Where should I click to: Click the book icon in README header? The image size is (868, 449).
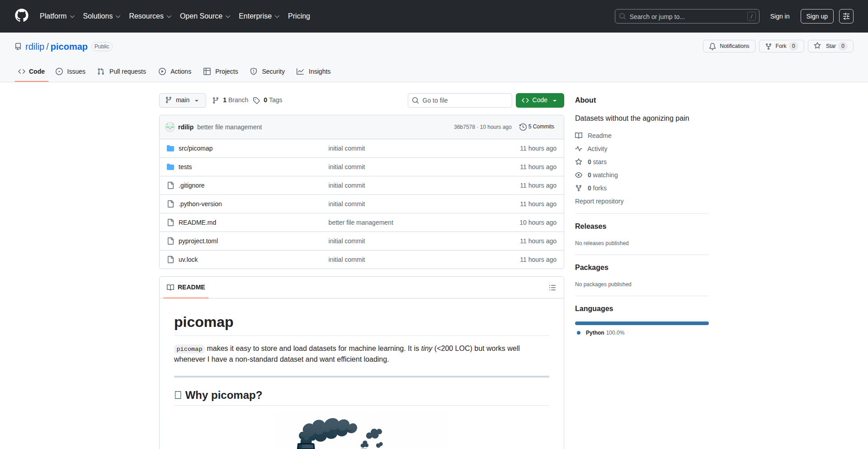tap(170, 288)
